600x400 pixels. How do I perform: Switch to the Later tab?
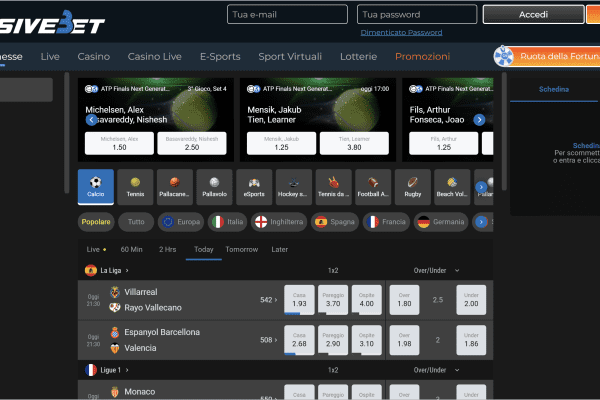279,250
